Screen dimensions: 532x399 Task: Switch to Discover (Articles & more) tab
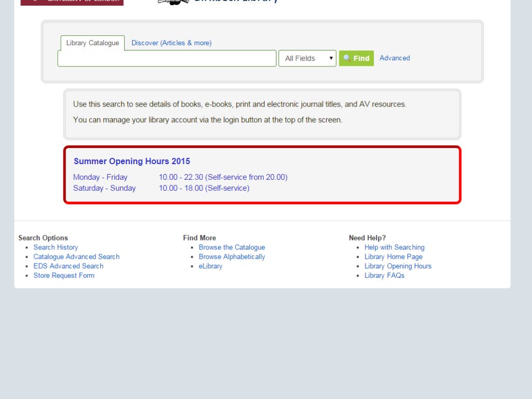click(171, 43)
